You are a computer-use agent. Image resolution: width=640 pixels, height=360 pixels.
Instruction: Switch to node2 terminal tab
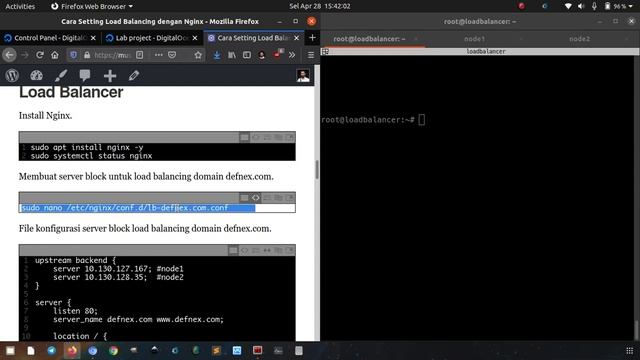click(580, 39)
